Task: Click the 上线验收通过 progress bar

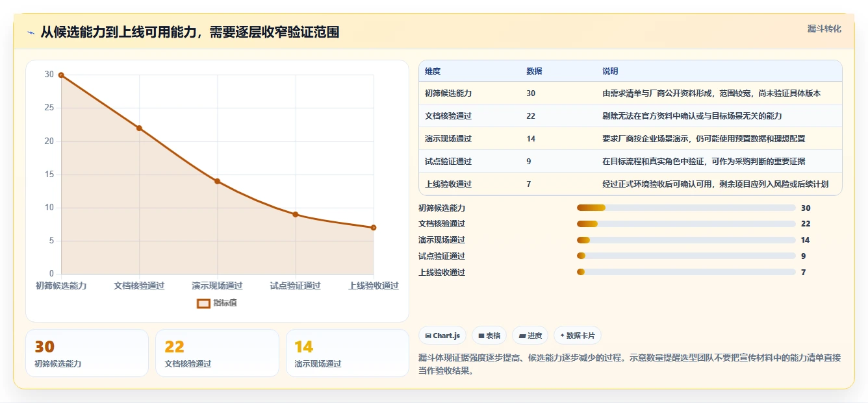Action: pyautogui.click(x=686, y=273)
